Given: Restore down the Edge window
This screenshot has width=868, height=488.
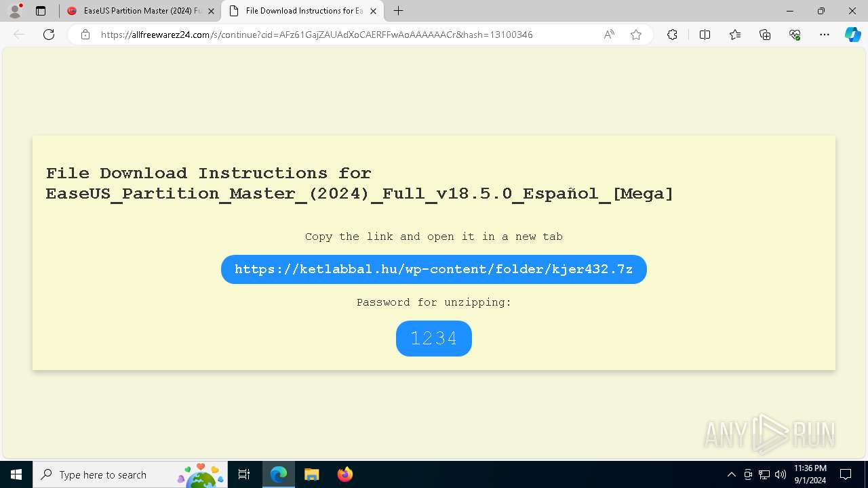Looking at the screenshot, I should (821, 11).
